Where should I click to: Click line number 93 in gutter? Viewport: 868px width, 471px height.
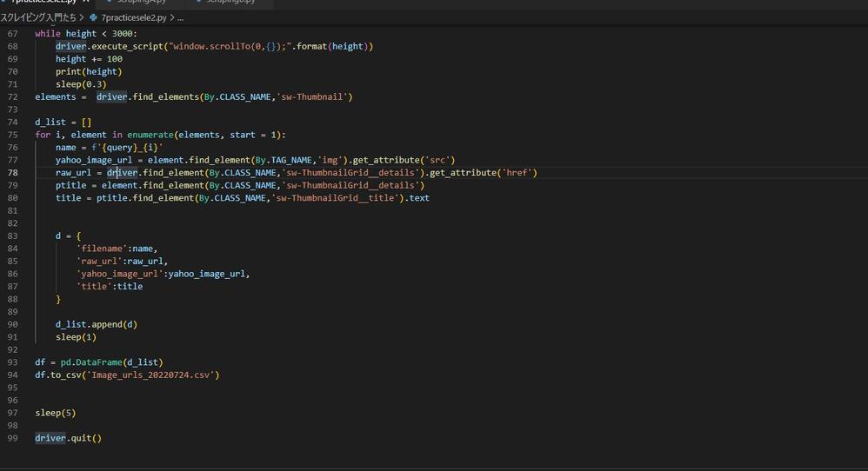[13, 362]
